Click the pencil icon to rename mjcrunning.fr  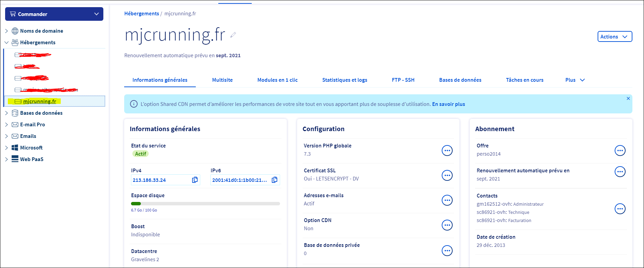tap(233, 35)
